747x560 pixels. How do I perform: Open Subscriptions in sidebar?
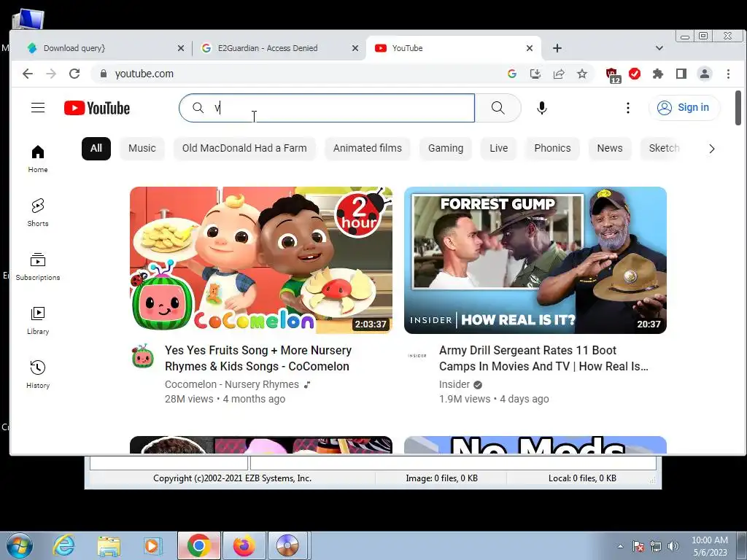[38, 267]
